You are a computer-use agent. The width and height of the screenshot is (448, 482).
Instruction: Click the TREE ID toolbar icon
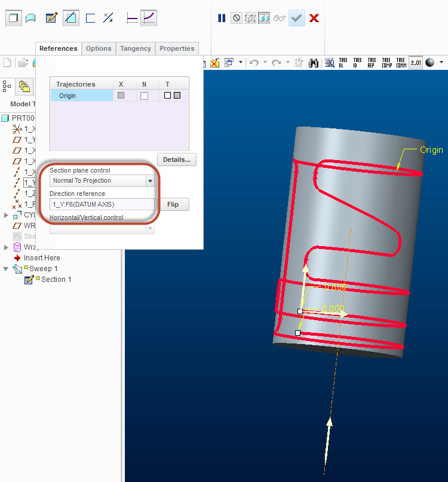pyautogui.click(x=357, y=63)
